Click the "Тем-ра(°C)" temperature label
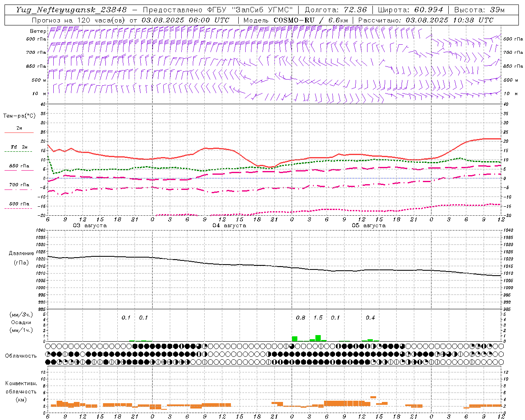 [x=19, y=116]
